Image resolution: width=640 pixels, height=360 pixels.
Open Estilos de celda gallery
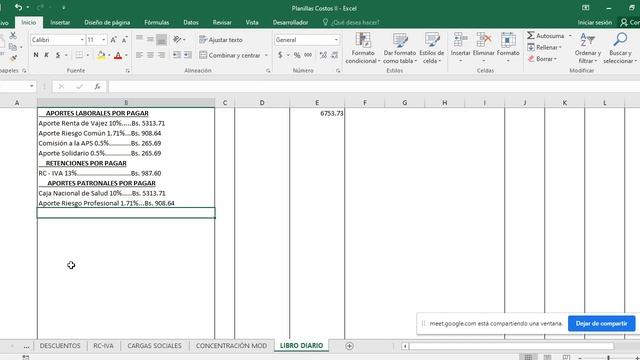click(x=431, y=48)
